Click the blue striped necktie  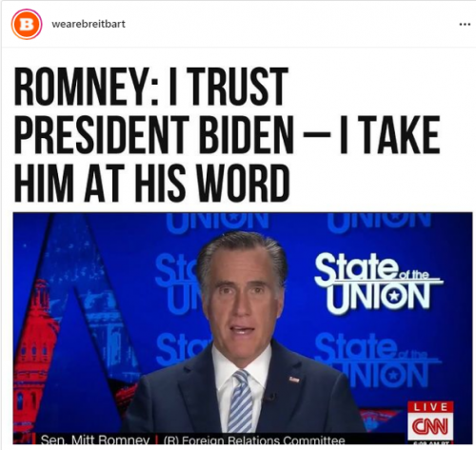coord(242,402)
